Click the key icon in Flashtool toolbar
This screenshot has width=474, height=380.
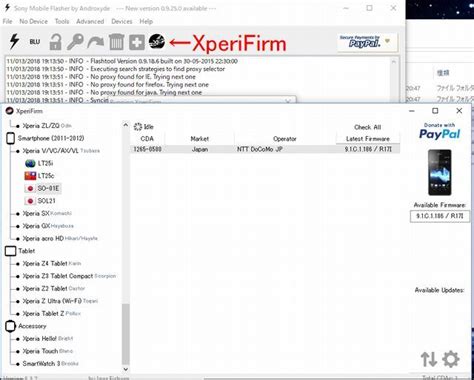tap(75, 42)
